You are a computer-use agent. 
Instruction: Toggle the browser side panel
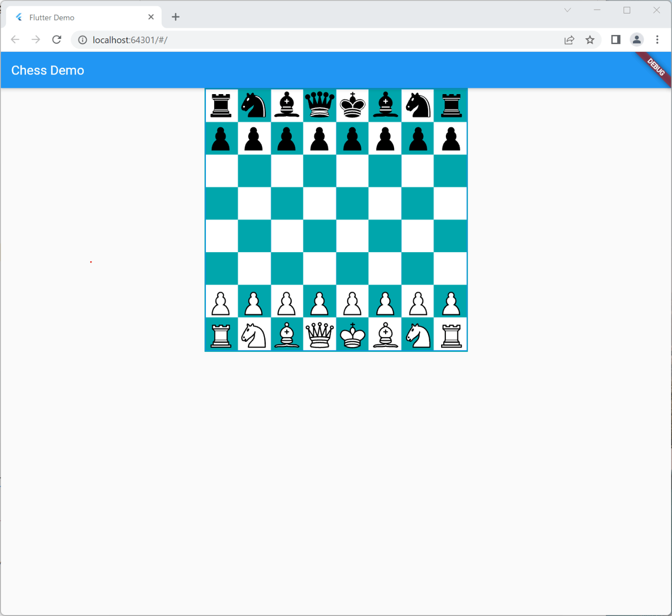(616, 40)
